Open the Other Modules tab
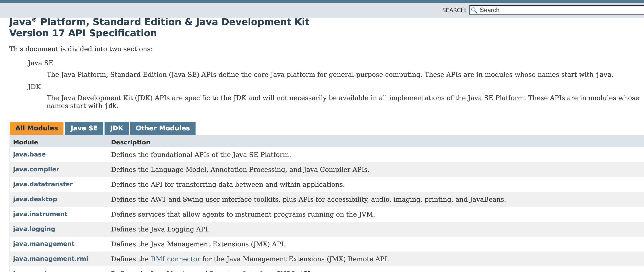Image resolution: width=644 pixels, height=272 pixels. [162, 128]
